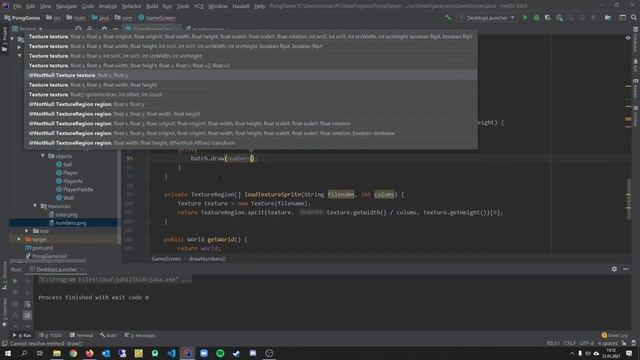Open Project Structure icon in top toolbar
This screenshot has width=640, height=360.
pyautogui.click(x=608, y=18)
